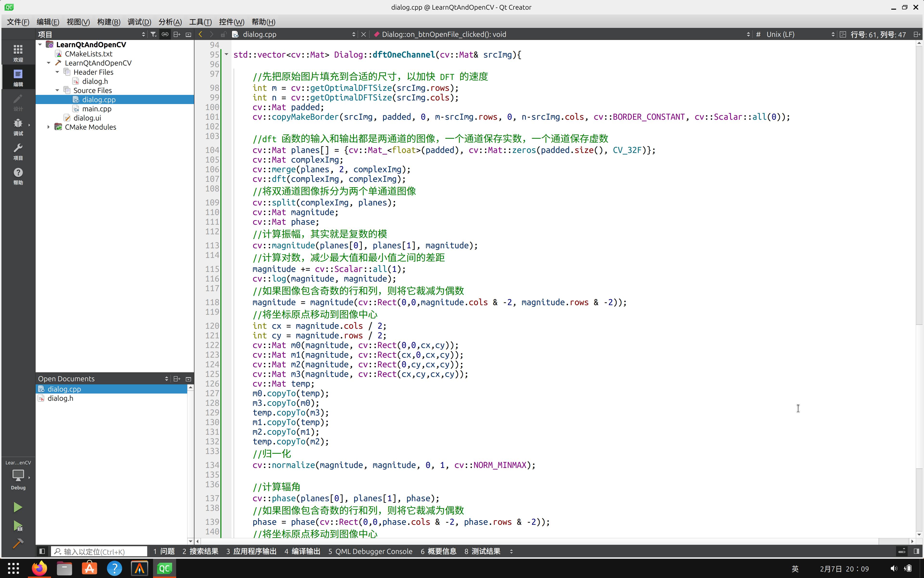924x578 pixels.
Task: Open the applications grid launcher
Action: (x=13, y=568)
